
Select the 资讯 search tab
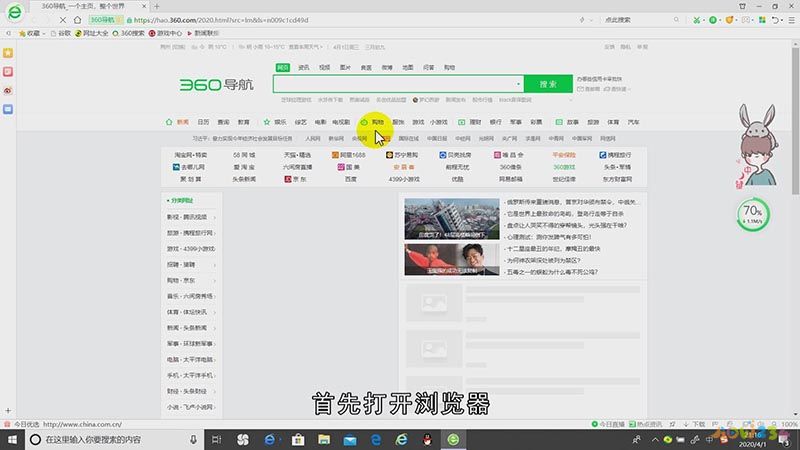click(304, 67)
